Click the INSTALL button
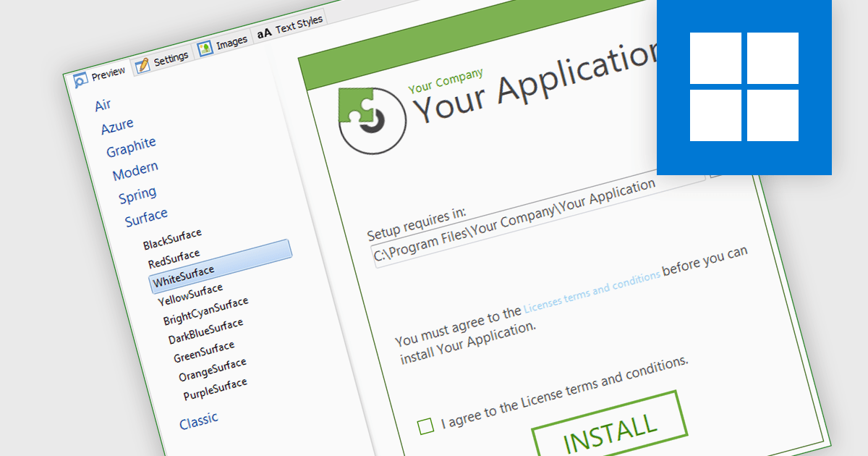 (610, 427)
